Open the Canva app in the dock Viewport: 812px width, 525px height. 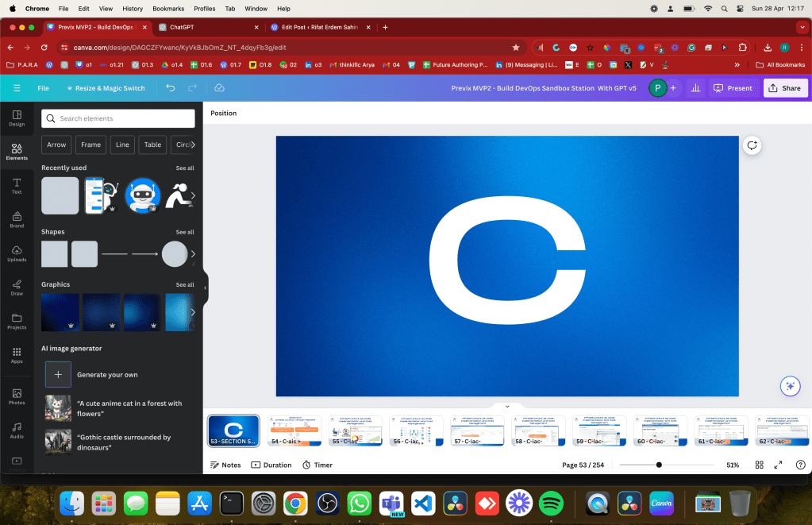(661, 504)
